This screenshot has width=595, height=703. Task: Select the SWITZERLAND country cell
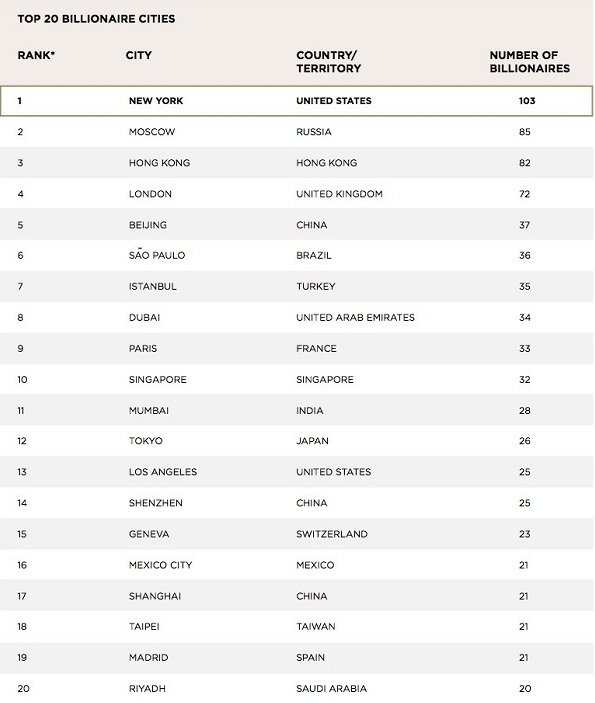click(x=331, y=534)
